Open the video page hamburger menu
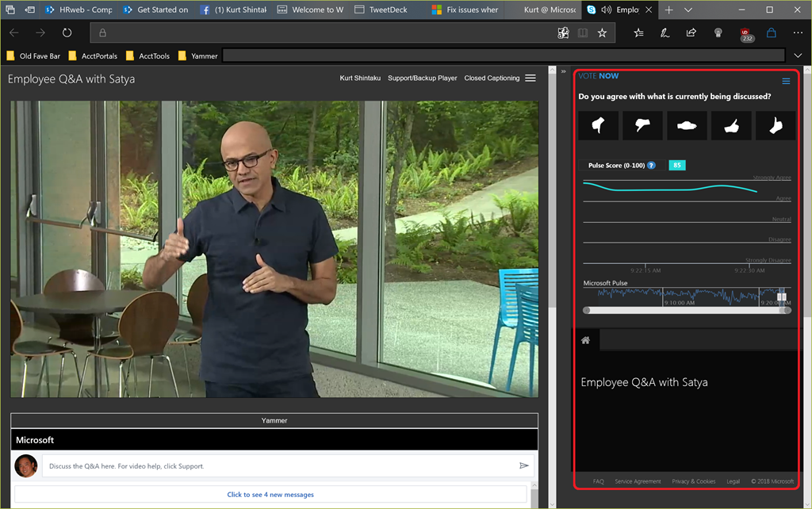The height and width of the screenshot is (509, 812). coord(530,78)
